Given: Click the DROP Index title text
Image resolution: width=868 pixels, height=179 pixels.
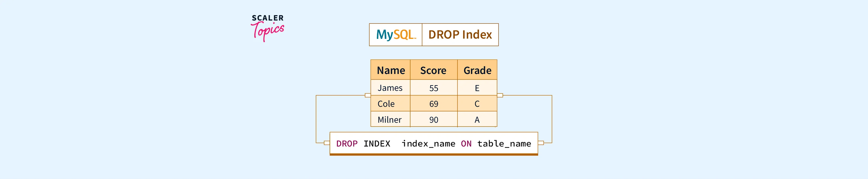Looking at the screenshot, I should tap(460, 35).
